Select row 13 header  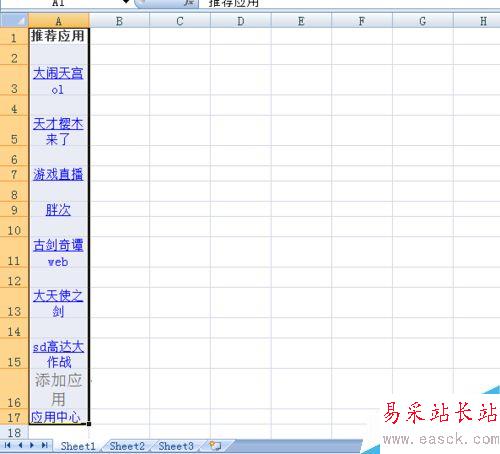(14, 303)
